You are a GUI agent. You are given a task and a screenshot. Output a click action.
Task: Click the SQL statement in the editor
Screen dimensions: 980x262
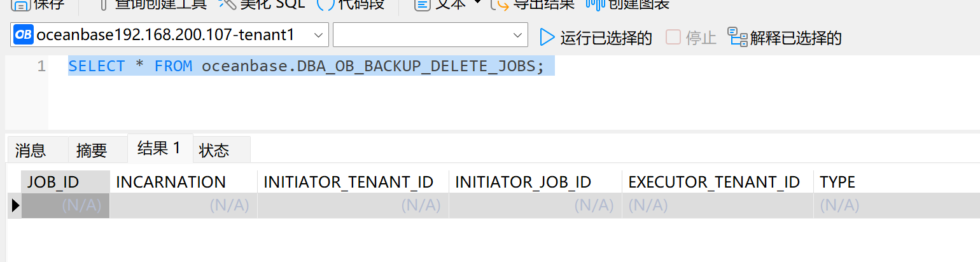click(x=307, y=66)
